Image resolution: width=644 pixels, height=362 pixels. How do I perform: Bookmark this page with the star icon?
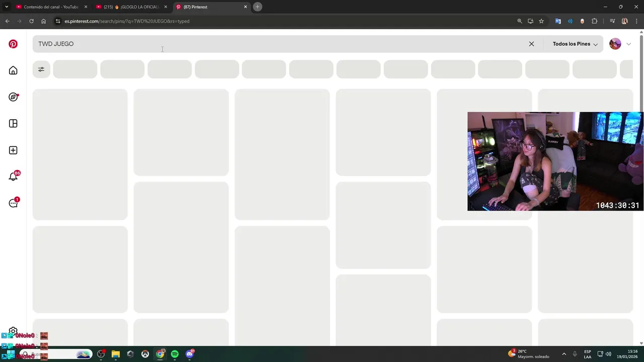point(541,21)
